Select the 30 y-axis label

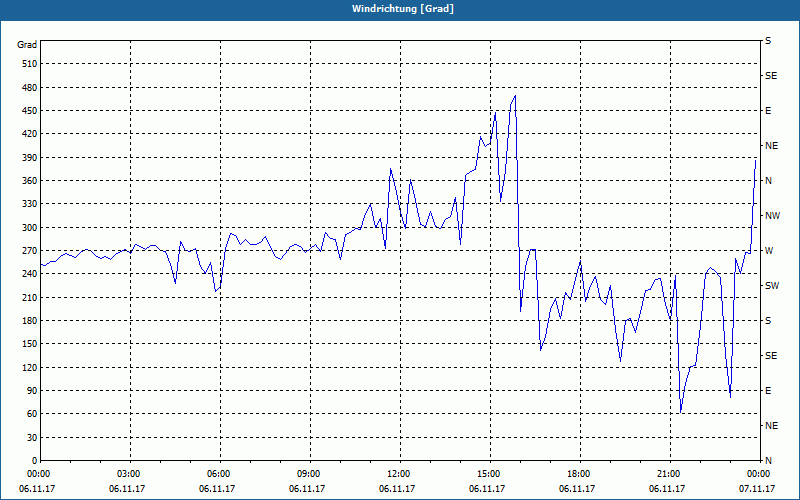(32, 438)
